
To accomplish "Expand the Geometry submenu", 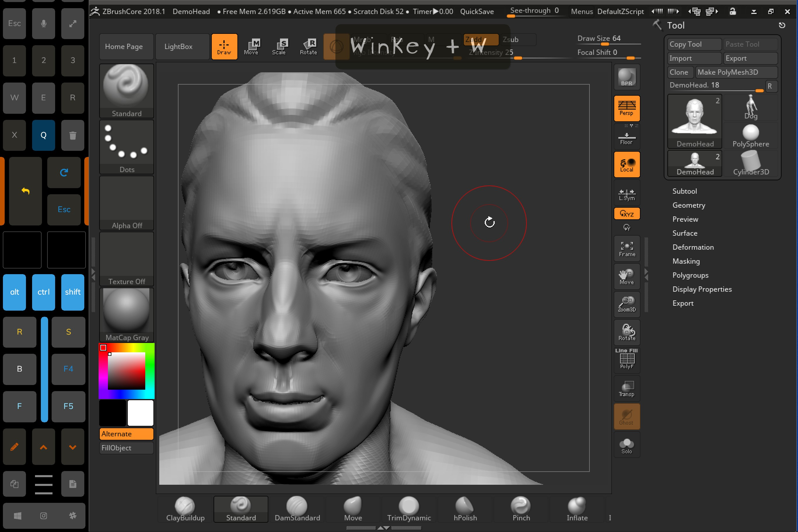I will point(688,205).
